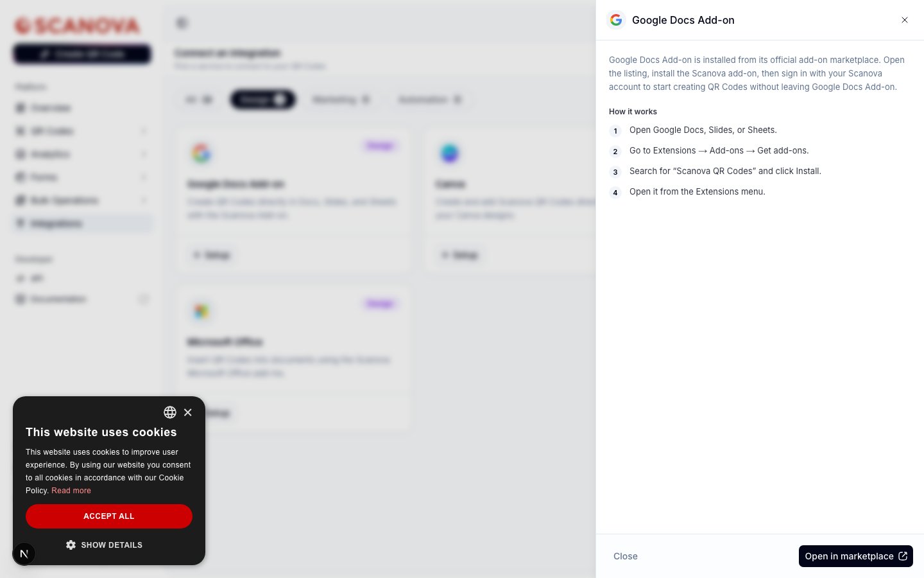The height and width of the screenshot is (578, 924).
Task: Select step 'Open it from the Extensions menu.'
Action: pyautogui.click(x=697, y=192)
